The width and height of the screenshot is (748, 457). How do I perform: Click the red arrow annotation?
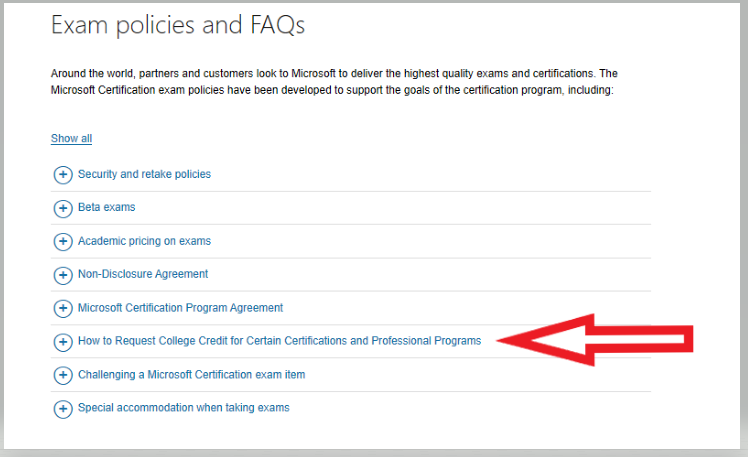pos(594,340)
